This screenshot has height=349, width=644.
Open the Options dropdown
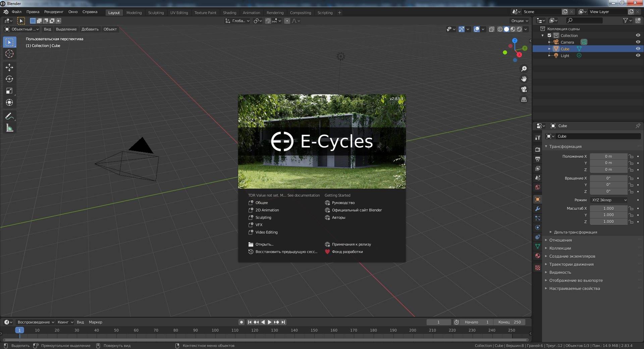coord(520,21)
